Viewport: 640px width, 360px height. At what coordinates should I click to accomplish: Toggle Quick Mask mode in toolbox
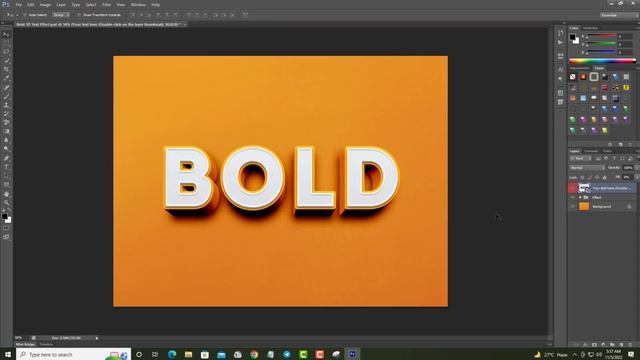click(6, 228)
